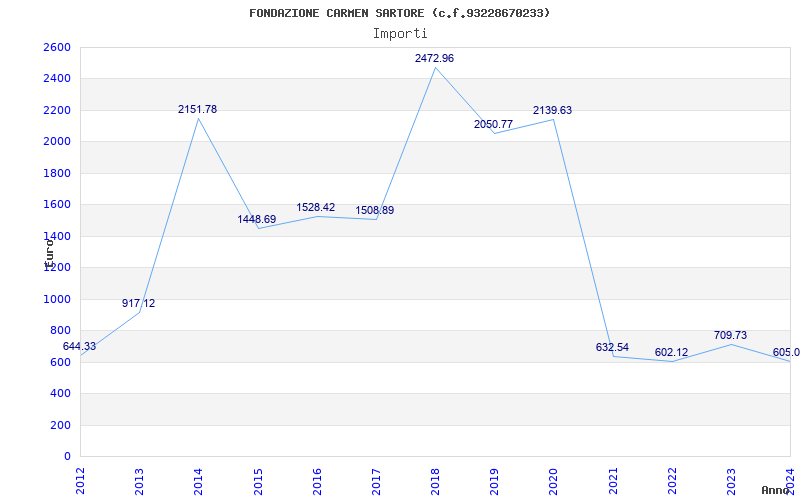The width and height of the screenshot is (800, 500).
Task: Select the 709.73 data label
Action: 731,335
